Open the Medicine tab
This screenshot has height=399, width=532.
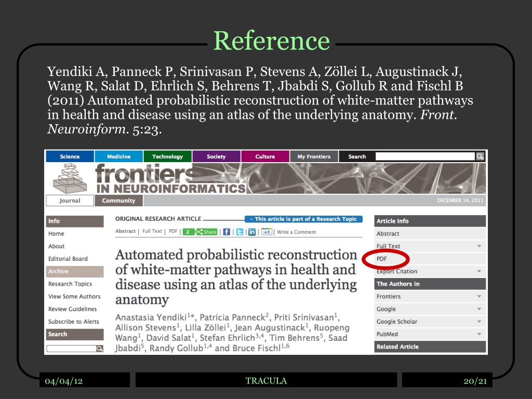pyautogui.click(x=119, y=156)
